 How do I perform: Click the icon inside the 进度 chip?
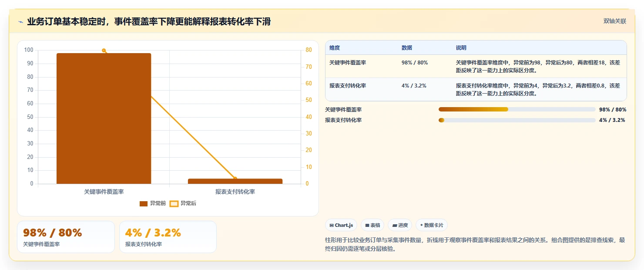(395, 226)
